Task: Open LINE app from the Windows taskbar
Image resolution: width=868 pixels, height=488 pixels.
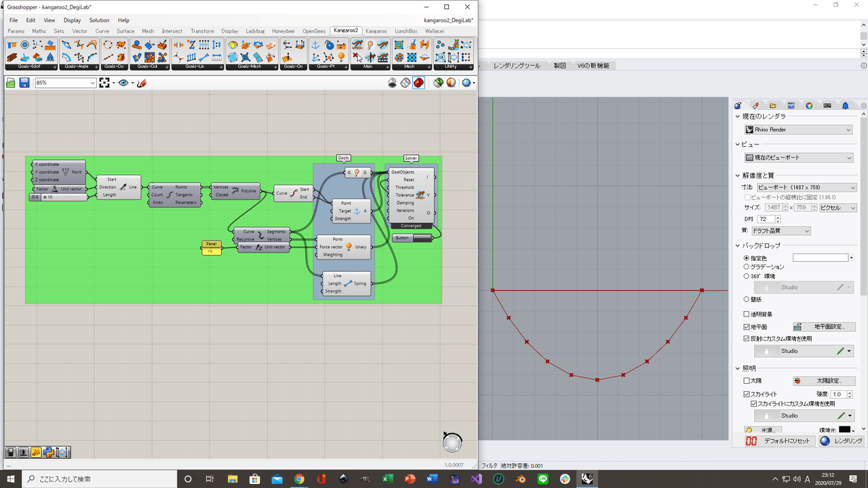Action: [542, 479]
